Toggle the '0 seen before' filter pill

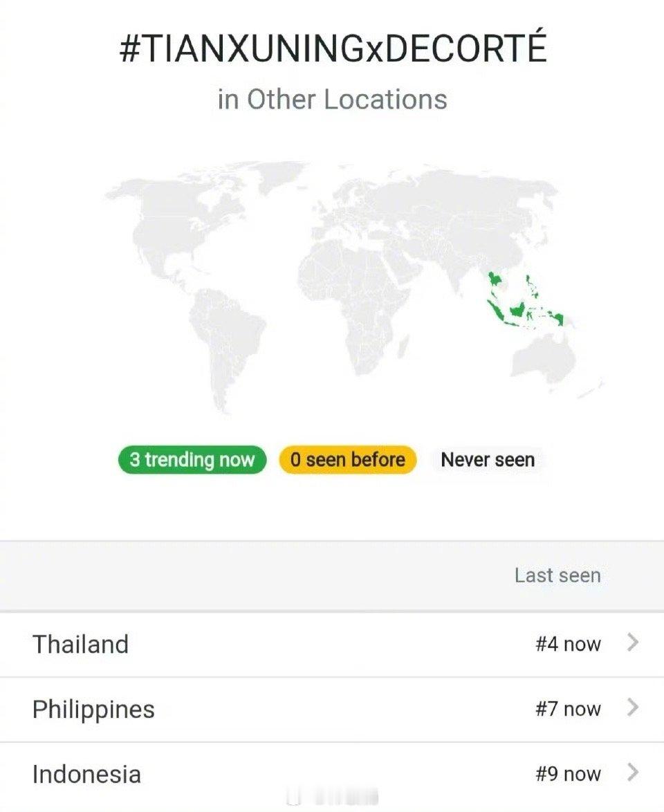pyautogui.click(x=347, y=460)
